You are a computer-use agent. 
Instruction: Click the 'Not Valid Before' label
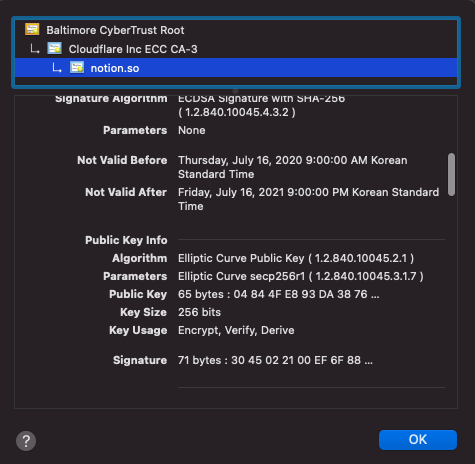(122, 160)
